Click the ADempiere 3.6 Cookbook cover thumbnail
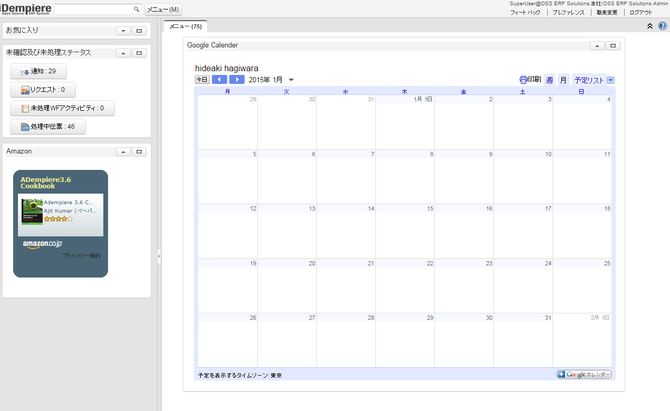 click(x=32, y=212)
